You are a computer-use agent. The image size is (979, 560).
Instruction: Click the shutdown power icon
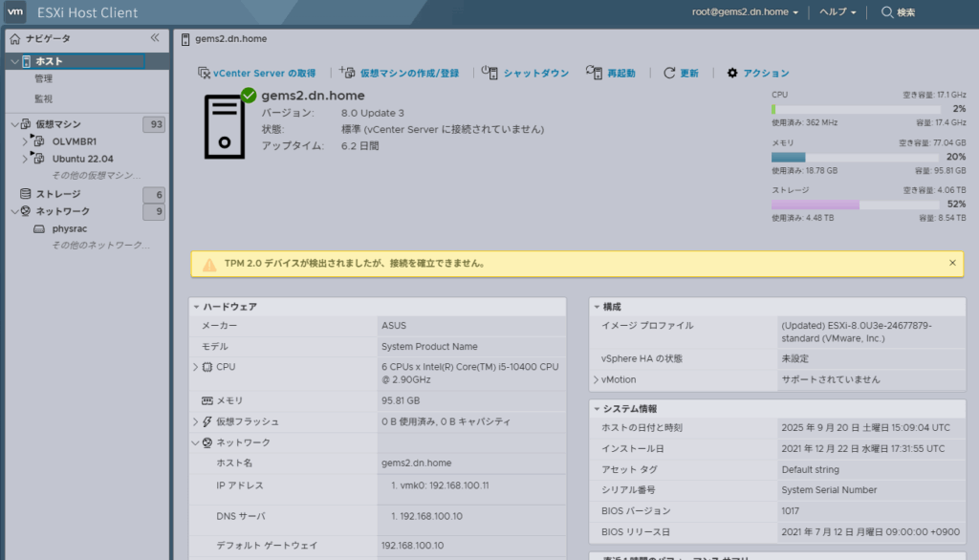coord(490,73)
